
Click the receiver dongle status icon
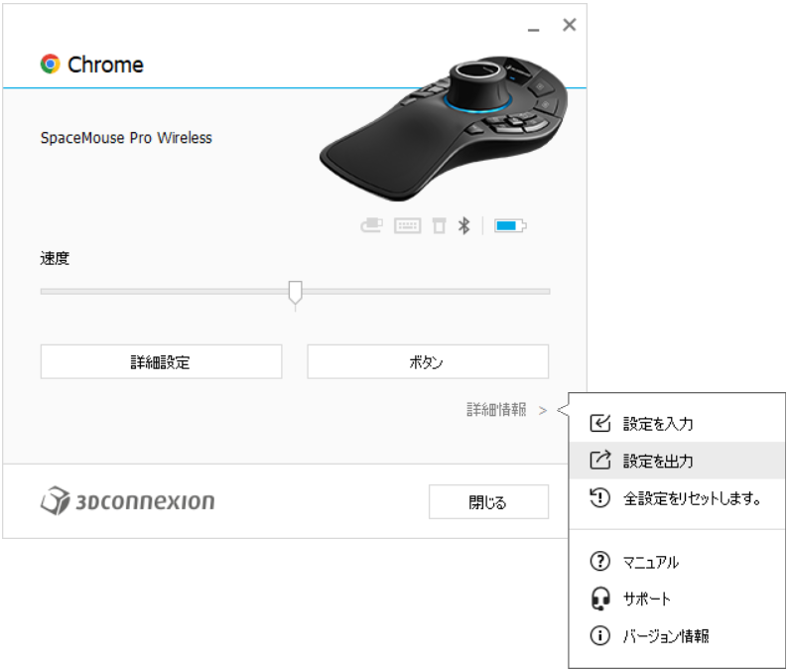[x=440, y=225]
